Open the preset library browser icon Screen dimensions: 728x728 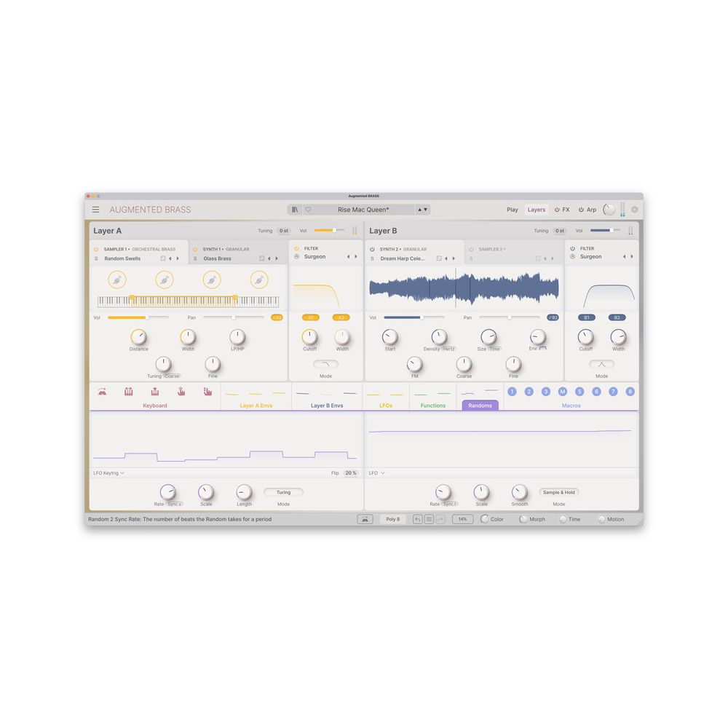point(293,209)
